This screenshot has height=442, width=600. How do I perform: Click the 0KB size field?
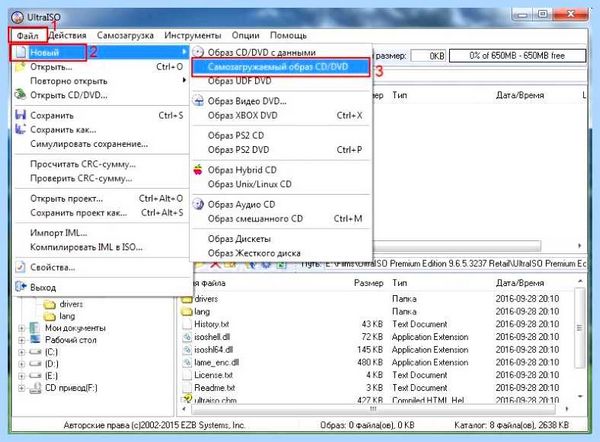pos(428,56)
